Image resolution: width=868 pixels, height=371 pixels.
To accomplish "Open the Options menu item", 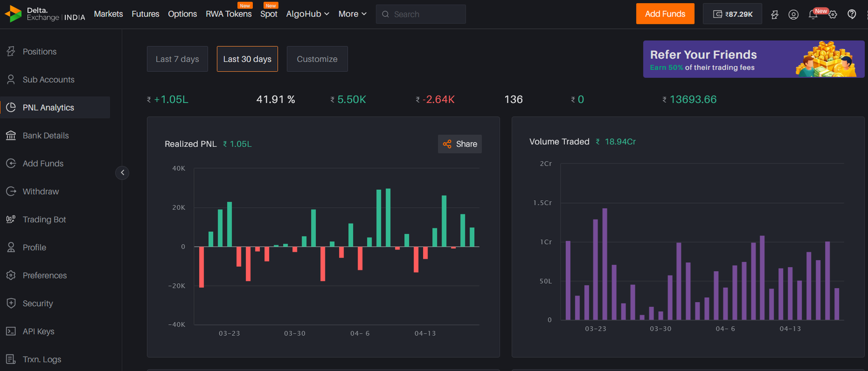I will (182, 14).
